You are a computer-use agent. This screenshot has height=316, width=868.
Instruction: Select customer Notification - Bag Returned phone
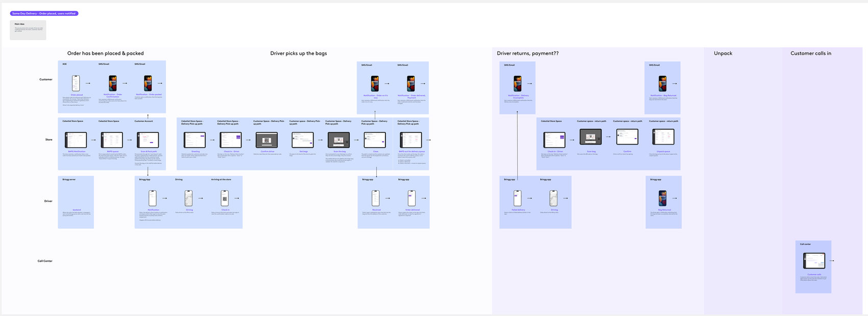tap(662, 84)
